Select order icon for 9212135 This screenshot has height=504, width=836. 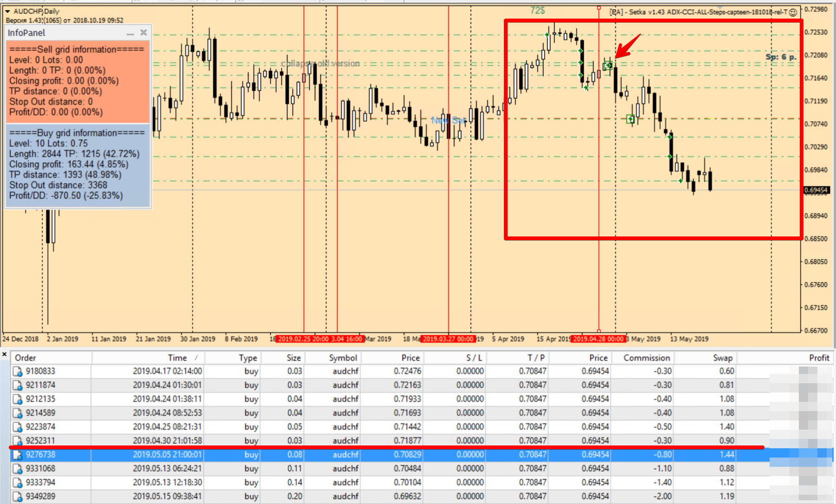point(18,399)
